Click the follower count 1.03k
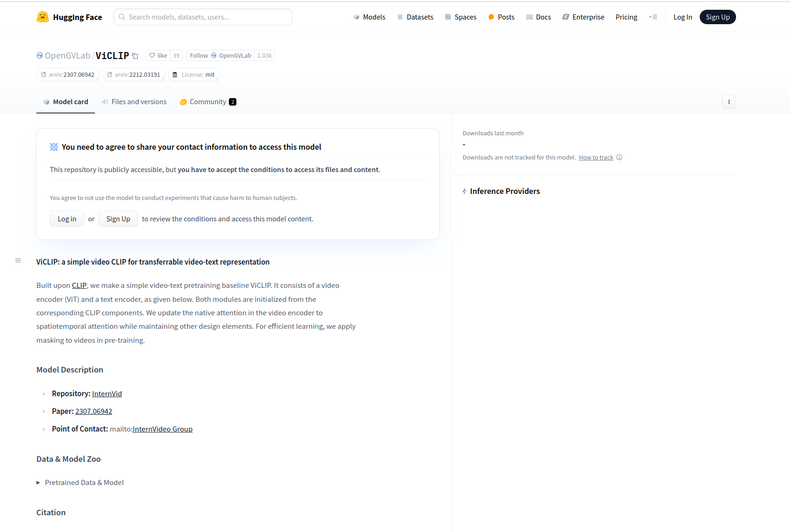790x532 pixels. (x=265, y=55)
